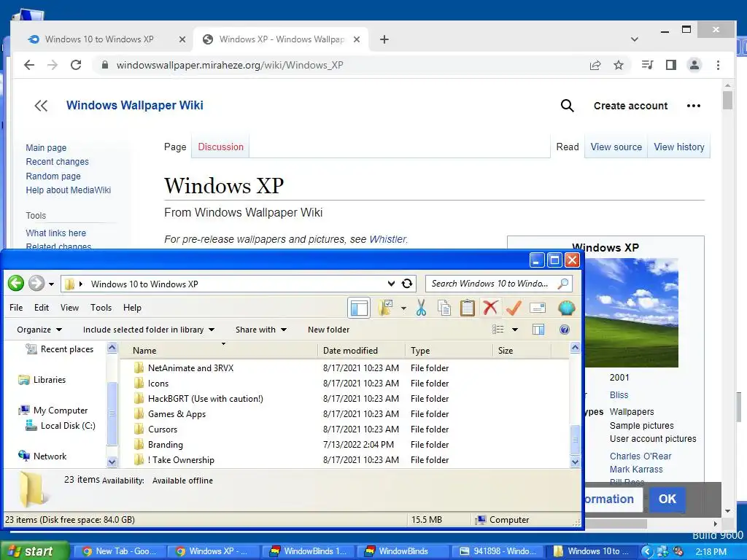Open Chrome three-dot menu

[x=718, y=65]
